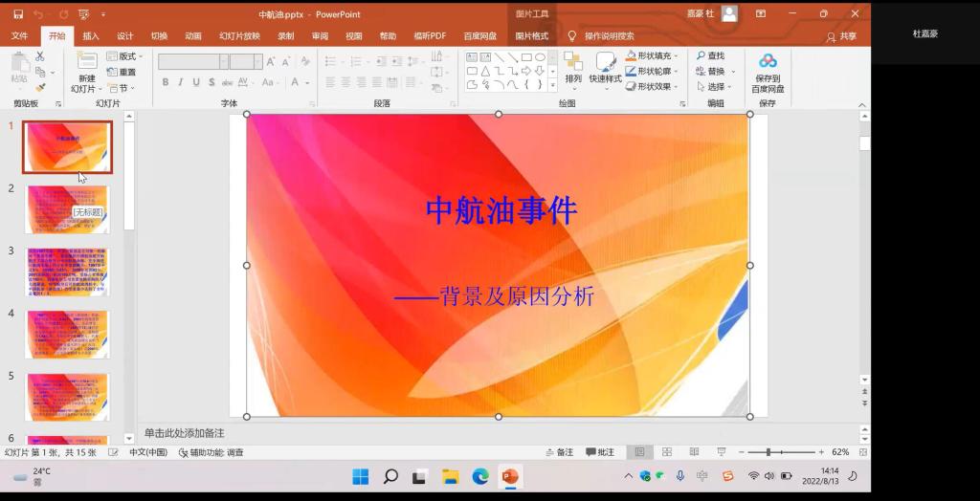Start slideshow from status bar icon

[721, 452]
